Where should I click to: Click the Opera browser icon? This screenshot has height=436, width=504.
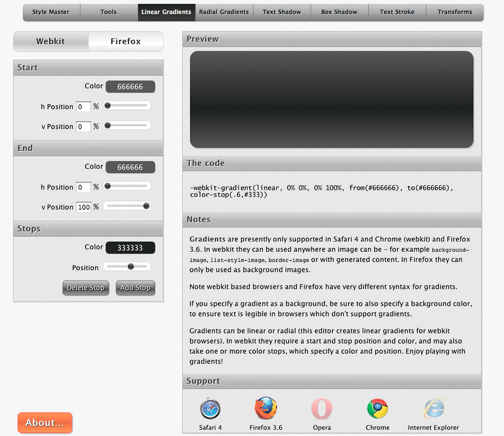click(x=322, y=408)
